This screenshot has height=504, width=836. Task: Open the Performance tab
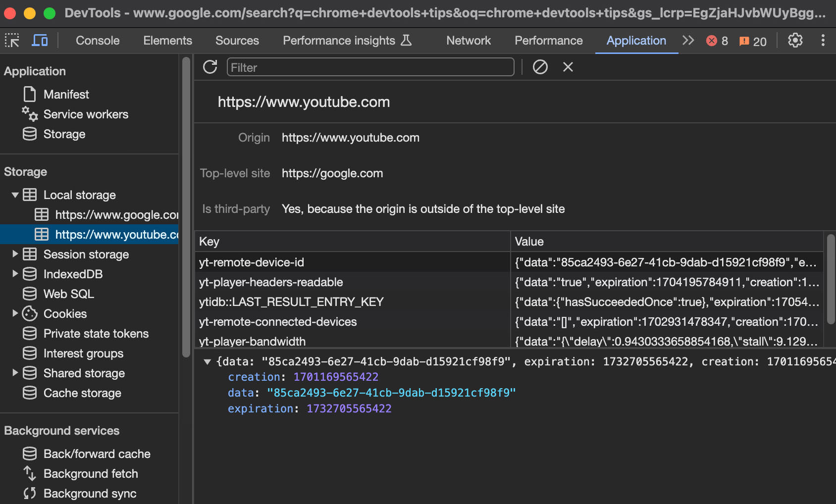pos(549,41)
